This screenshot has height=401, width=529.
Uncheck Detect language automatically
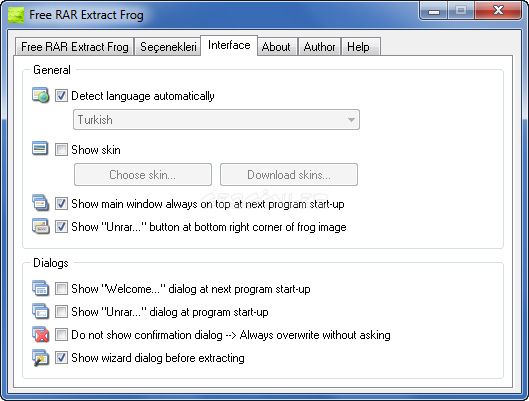point(61,96)
